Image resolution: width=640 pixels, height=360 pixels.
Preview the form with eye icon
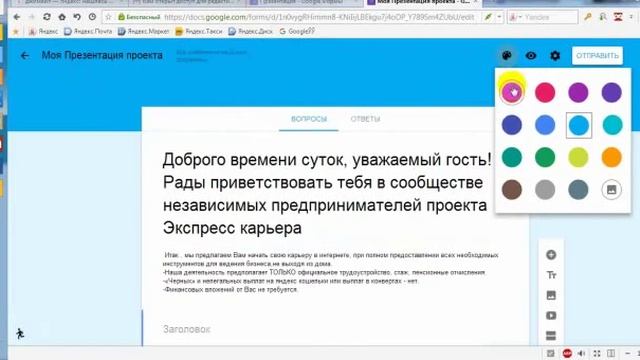(x=531, y=56)
